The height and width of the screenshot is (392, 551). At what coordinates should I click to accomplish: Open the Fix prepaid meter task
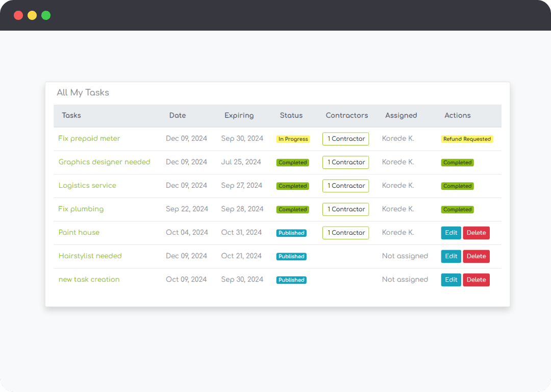click(x=89, y=138)
